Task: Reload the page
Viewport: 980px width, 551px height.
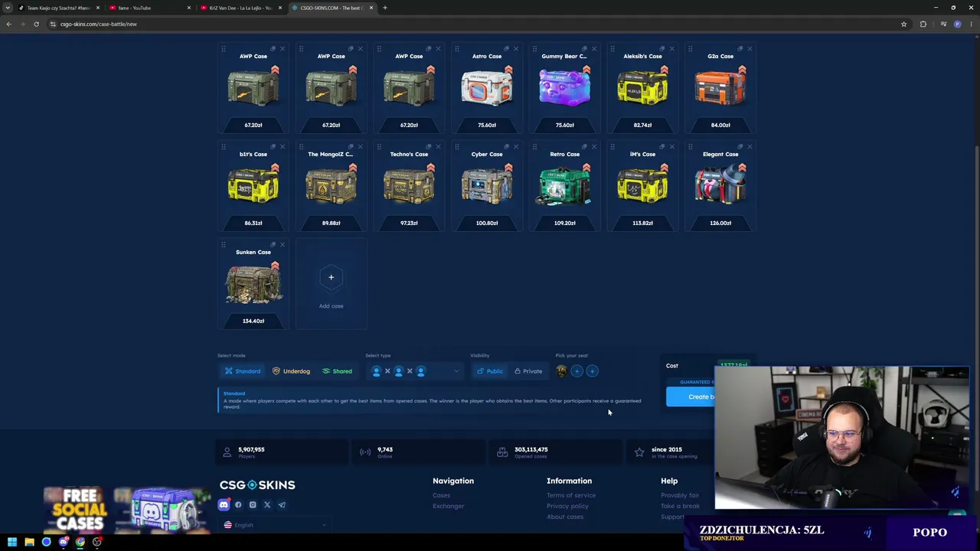Action: pyautogui.click(x=36, y=24)
